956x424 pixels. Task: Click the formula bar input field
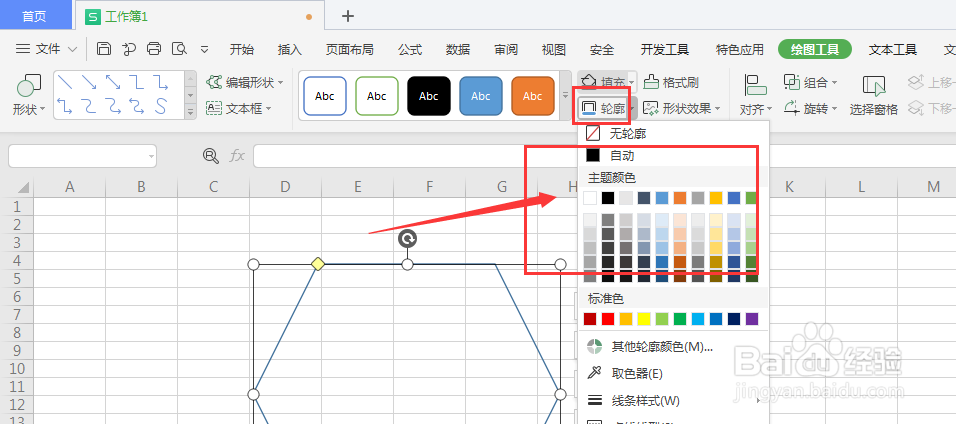coord(604,156)
